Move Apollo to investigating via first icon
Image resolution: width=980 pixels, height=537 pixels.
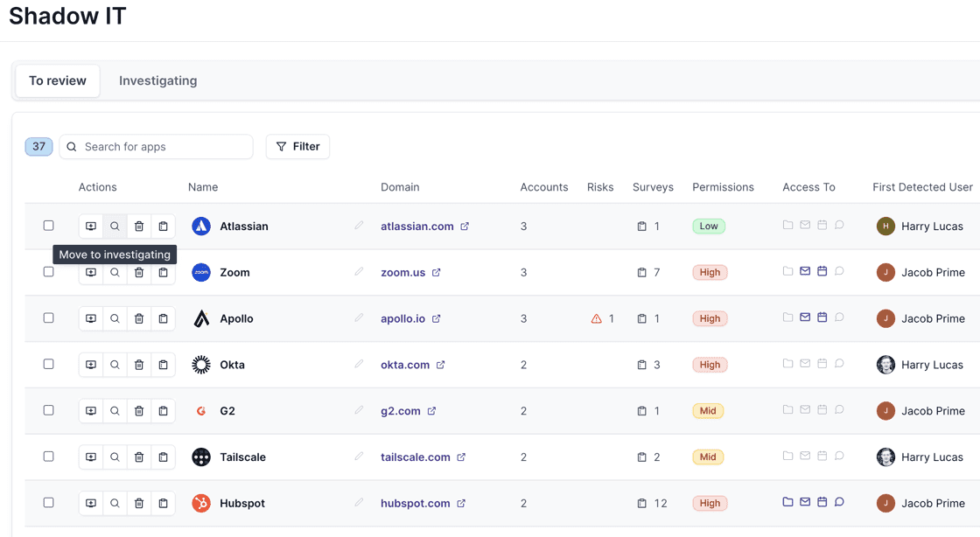point(91,318)
